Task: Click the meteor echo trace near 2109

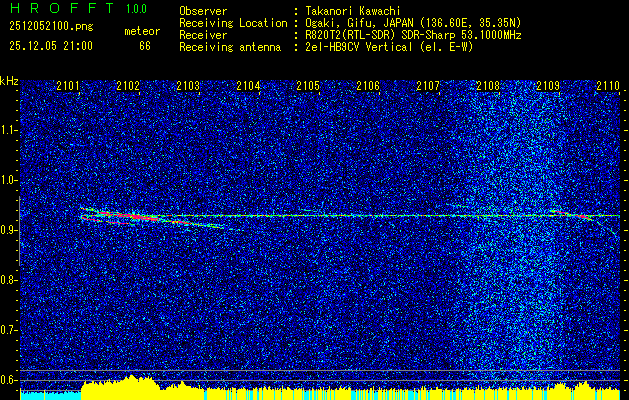Action: click(572, 215)
